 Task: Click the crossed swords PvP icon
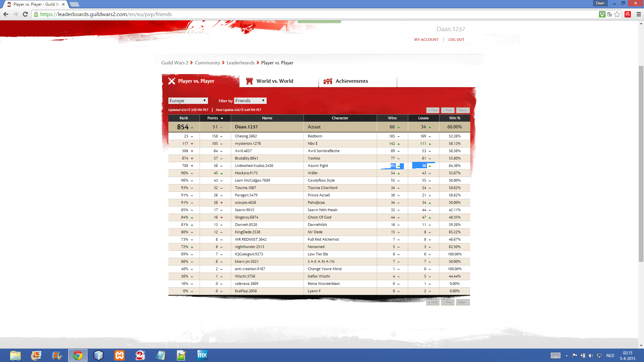(x=172, y=81)
